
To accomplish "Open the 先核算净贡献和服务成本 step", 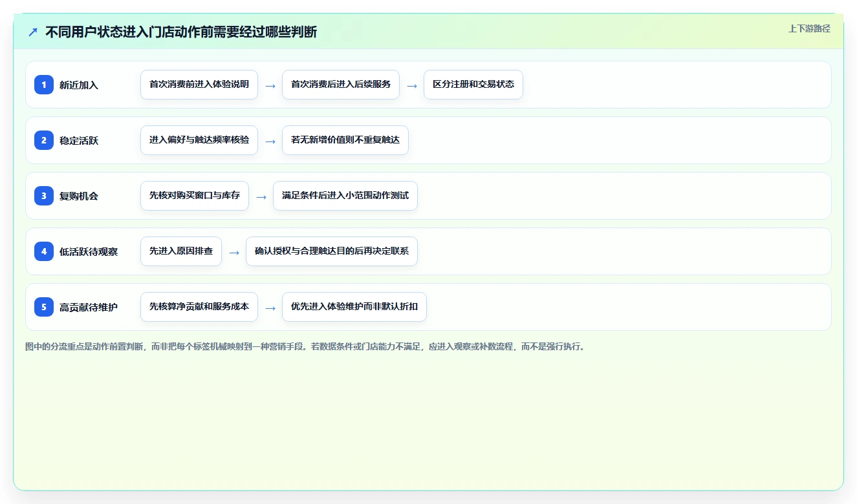I will point(199,307).
